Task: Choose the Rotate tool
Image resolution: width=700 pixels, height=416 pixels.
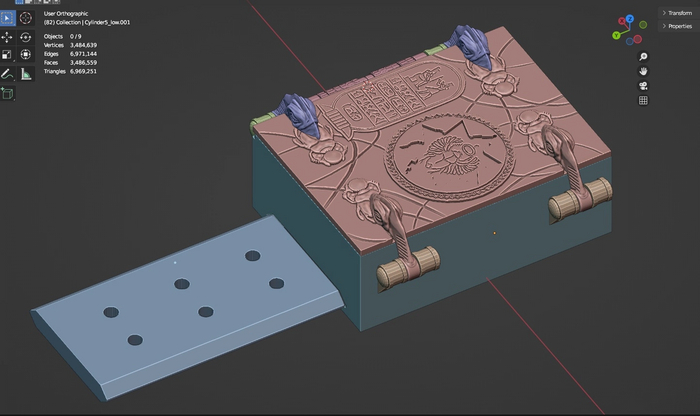Action: tap(25, 37)
